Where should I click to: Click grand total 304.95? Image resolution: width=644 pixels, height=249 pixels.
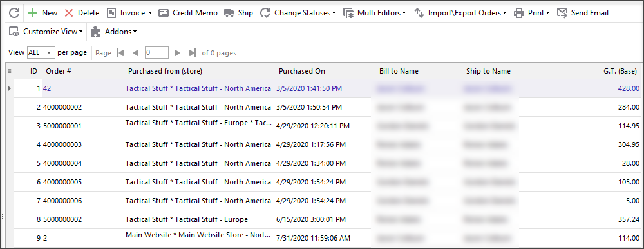(629, 144)
